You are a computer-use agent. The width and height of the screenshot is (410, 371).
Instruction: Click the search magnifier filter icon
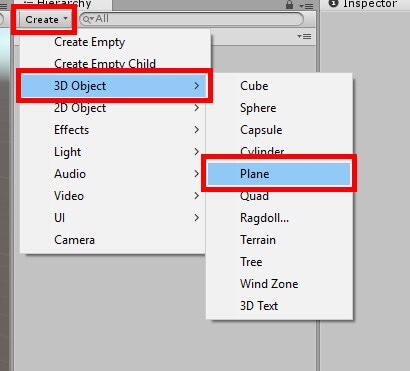click(88, 19)
